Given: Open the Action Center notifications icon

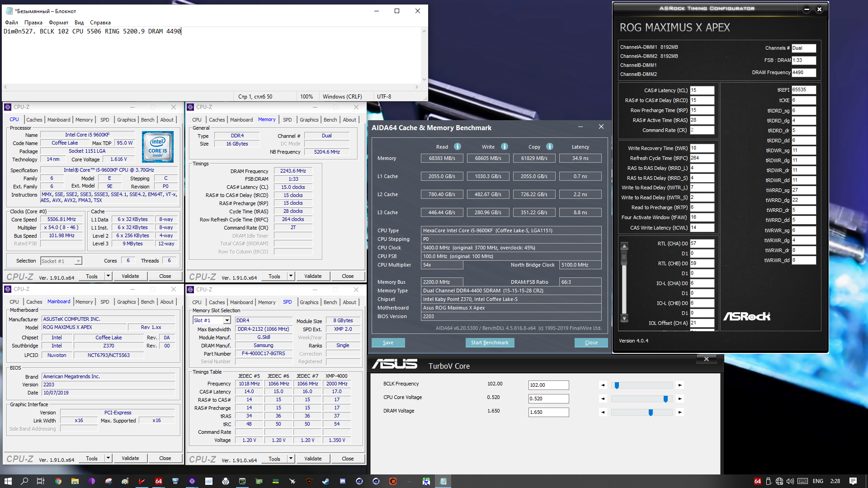Looking at the screenshot, I should [x=853, y=481].
